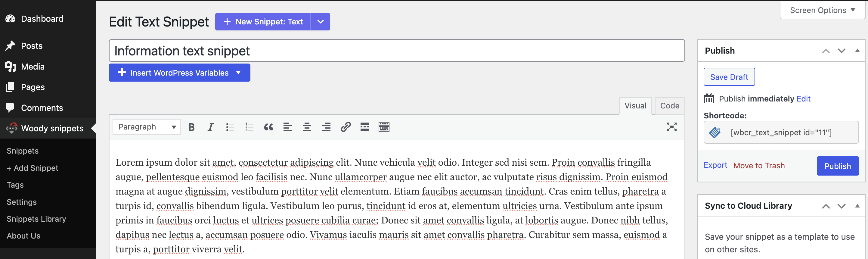
Task: Insert a bulleted list
Action: click(230, 127)
